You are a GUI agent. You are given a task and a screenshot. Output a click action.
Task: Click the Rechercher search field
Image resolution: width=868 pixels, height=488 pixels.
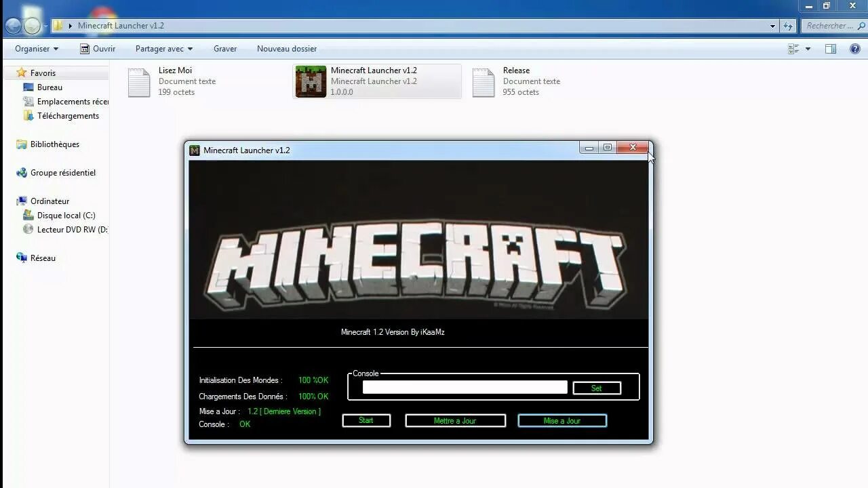click(833, 26)
